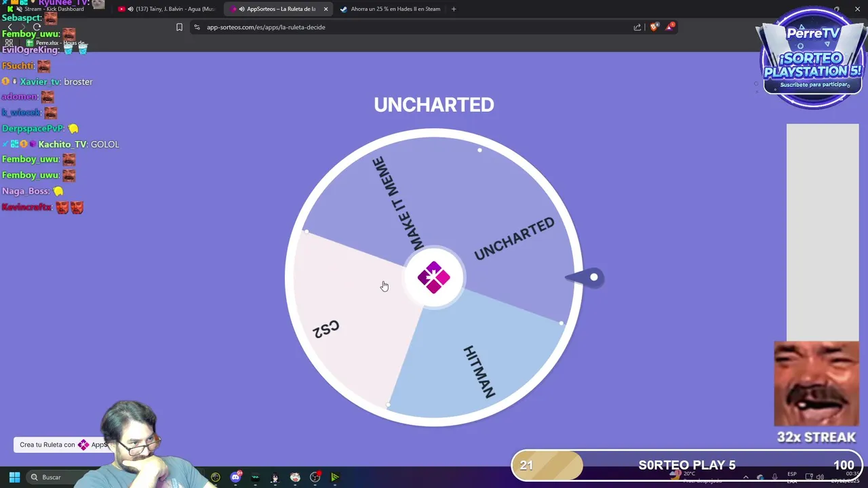The width and height of the screenshot is (868, 488).
Task: Open the red-badged round taskbar icon
Action: (315, 477)
